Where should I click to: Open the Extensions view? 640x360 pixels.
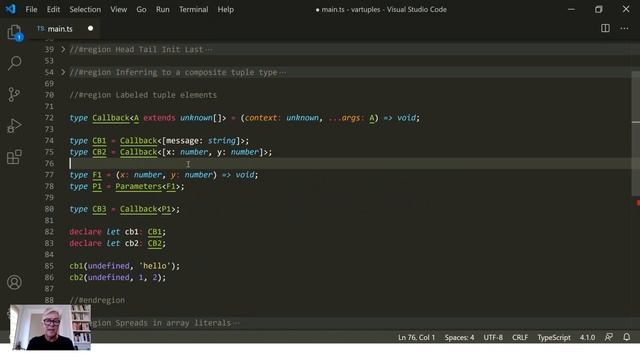pyautogui.click(x=14, y=157)
